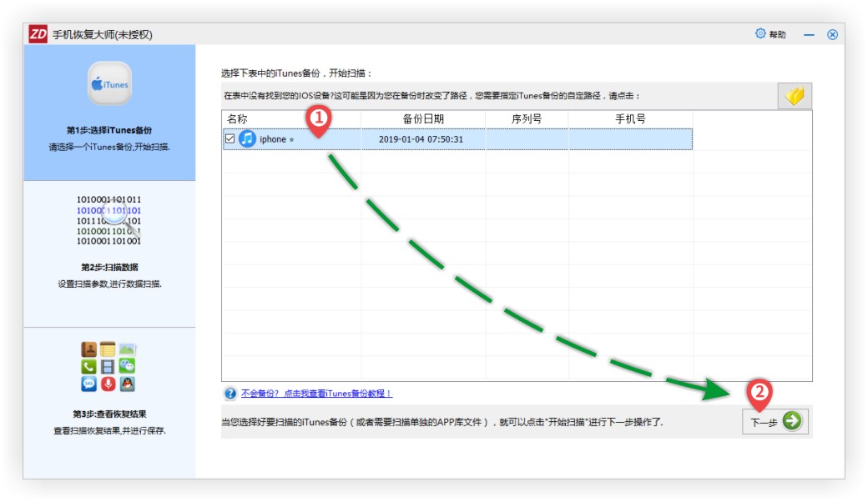Click 请选择一个iTunes备份,开始扫描 description text

pos(109,147)
